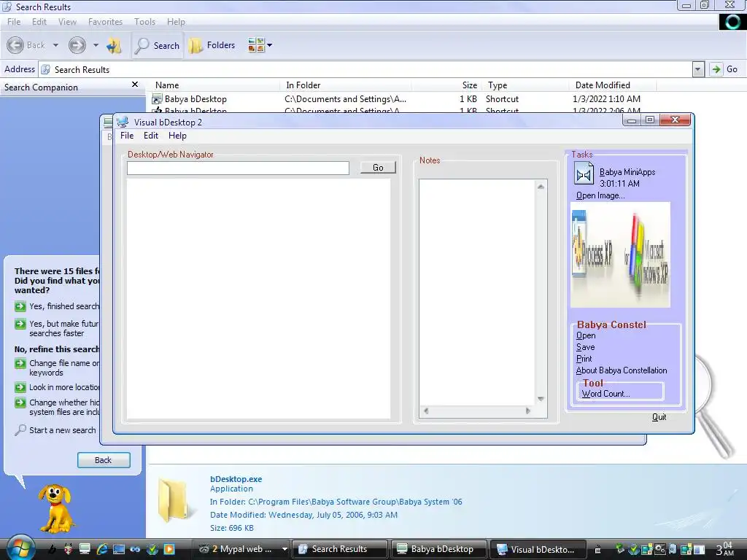Open Back button history dropdown arrow
747x560 pixels.
[x=55, y=45]
